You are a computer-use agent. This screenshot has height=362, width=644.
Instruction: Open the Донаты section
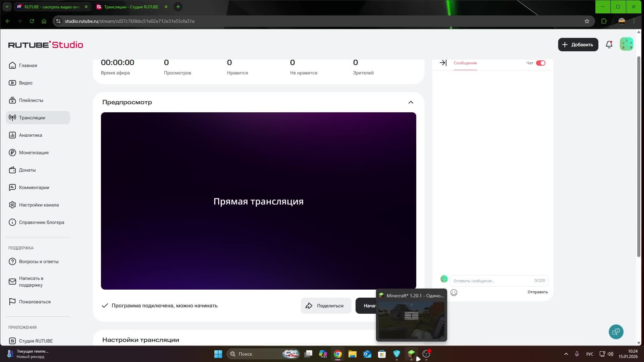pyautogui.click(x=27, y=170)
